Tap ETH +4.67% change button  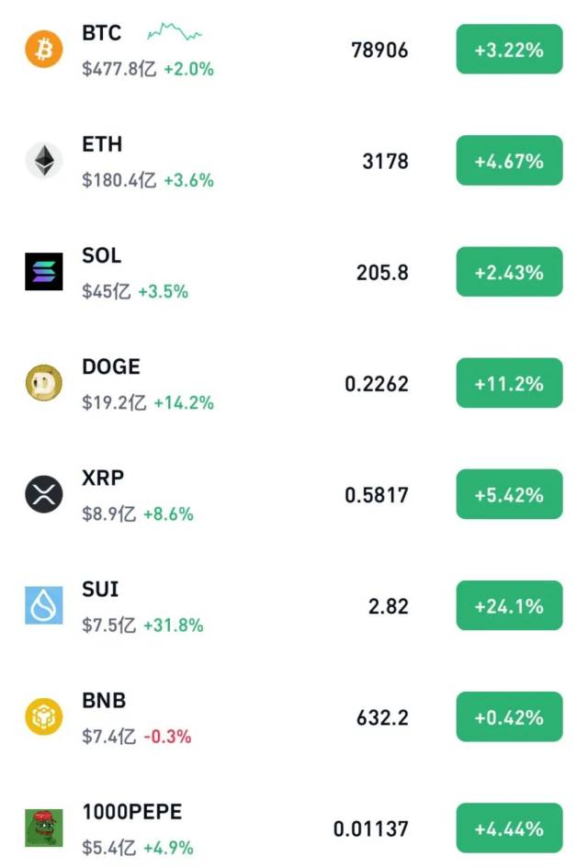coord(509,161)
